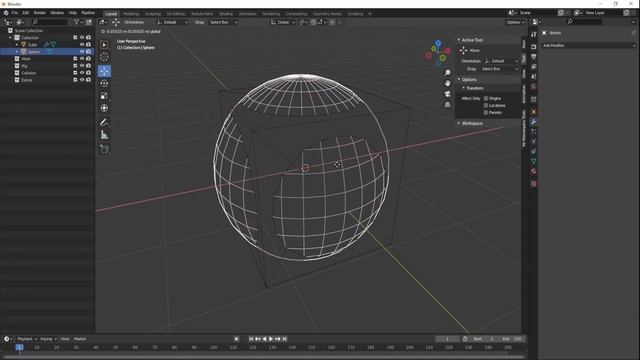Open the Output properties tab icon
The height and width of the screenshot is (360, 640).
point(533,57)
